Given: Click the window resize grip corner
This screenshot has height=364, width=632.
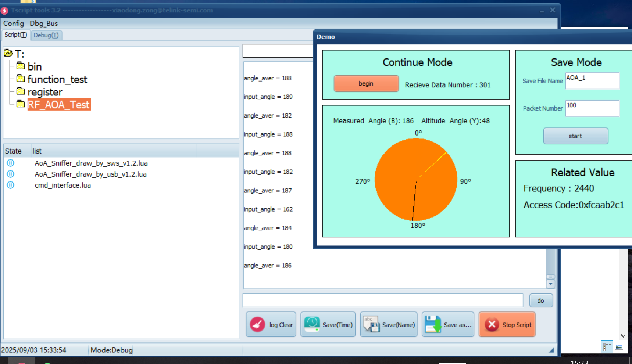Looking at the screenshot, I should click(551, 350).
